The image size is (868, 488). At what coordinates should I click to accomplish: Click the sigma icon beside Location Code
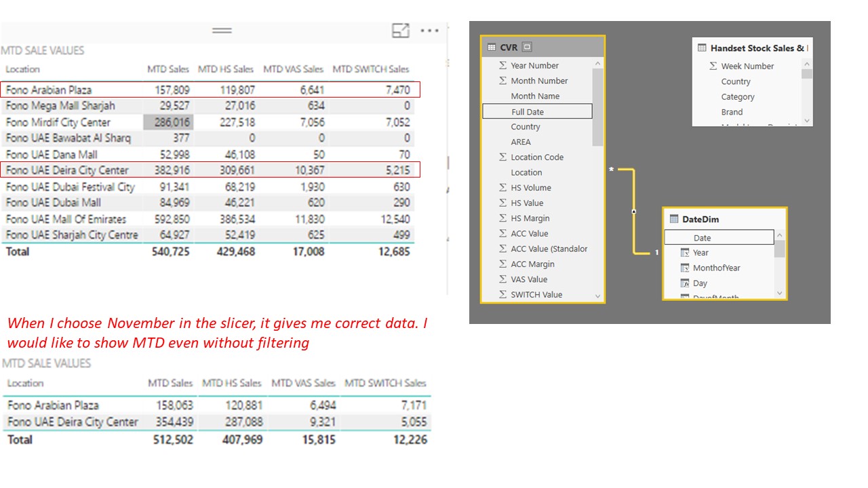[502, 157]
